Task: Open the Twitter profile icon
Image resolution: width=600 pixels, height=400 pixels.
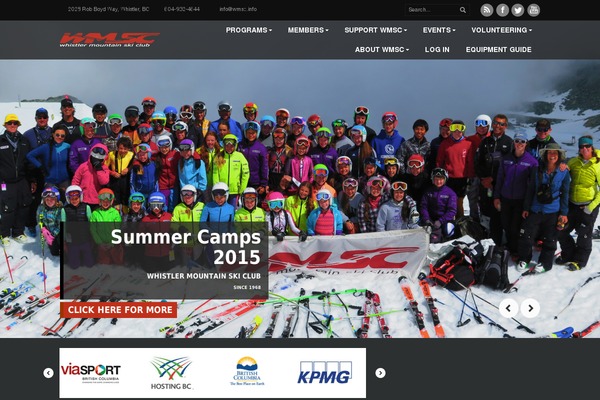Action: [x=518, y=10]
